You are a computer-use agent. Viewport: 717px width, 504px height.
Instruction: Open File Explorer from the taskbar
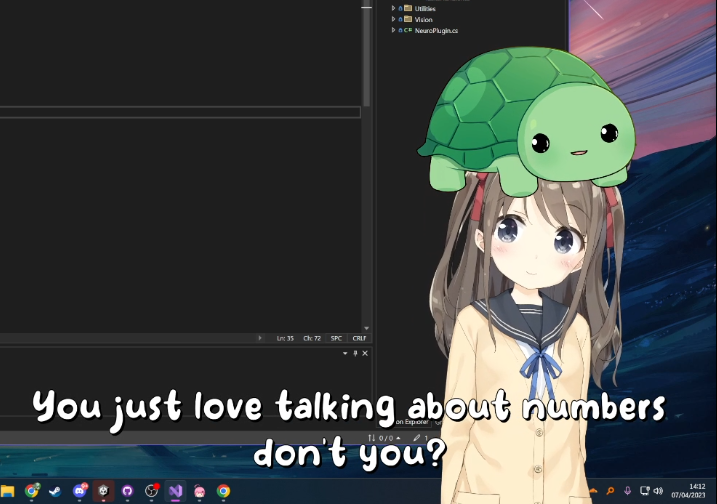click(x=6, y=491)
